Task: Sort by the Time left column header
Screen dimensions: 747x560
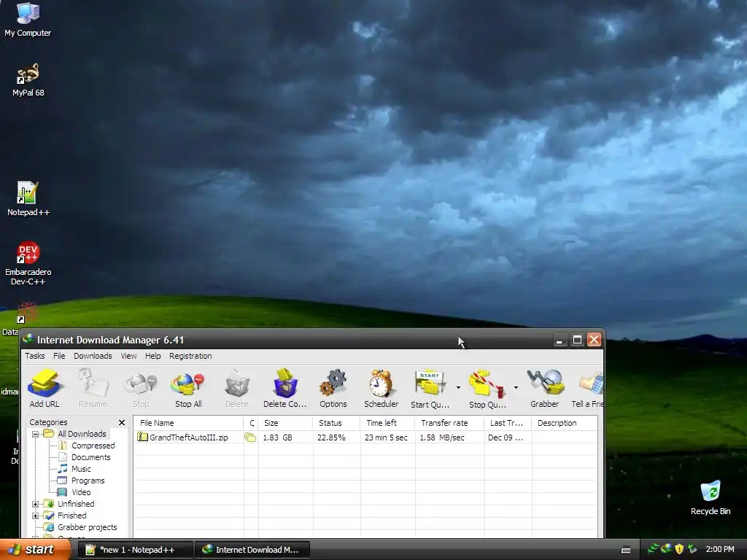Action: click(387, 423)
